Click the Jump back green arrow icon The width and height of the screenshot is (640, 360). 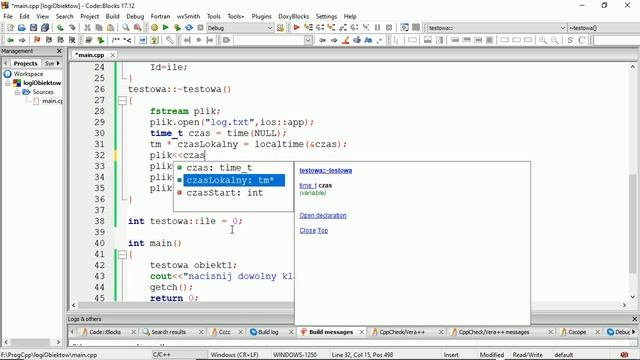click(10, 40)
